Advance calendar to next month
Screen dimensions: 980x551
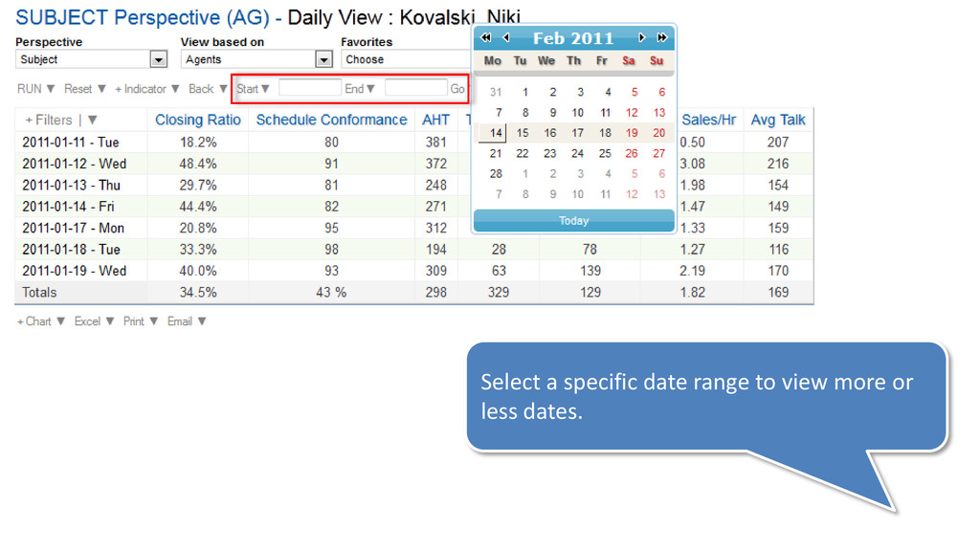[x=641, y=38]
